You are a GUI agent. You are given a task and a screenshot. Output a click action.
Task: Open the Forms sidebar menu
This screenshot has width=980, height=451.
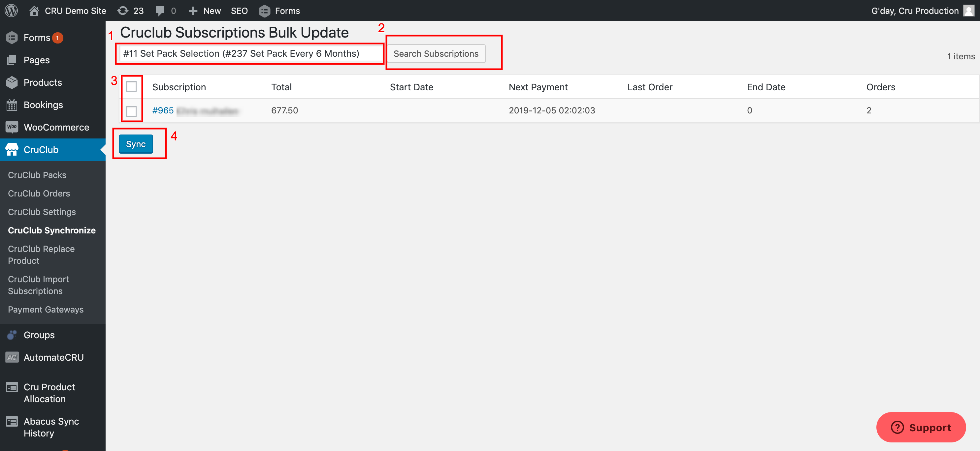37,38
